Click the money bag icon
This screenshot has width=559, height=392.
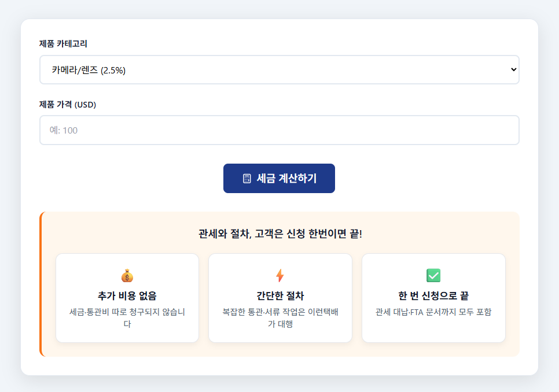[127, 276]
